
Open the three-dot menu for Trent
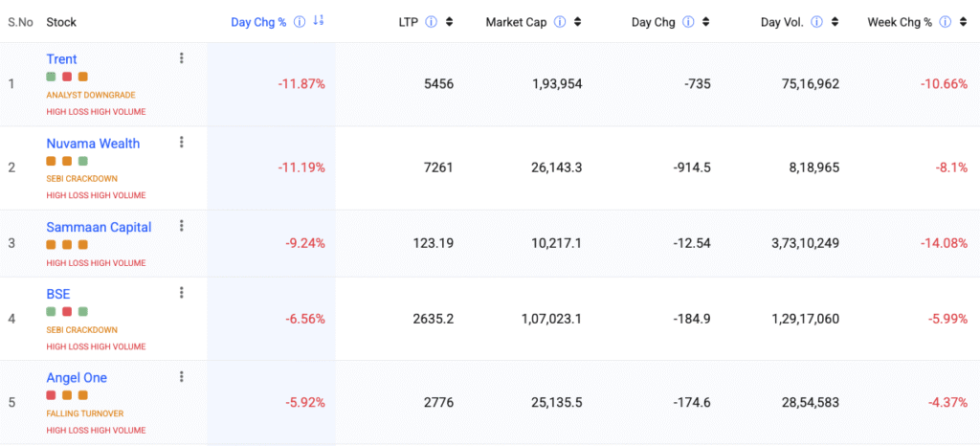(181, 58)
